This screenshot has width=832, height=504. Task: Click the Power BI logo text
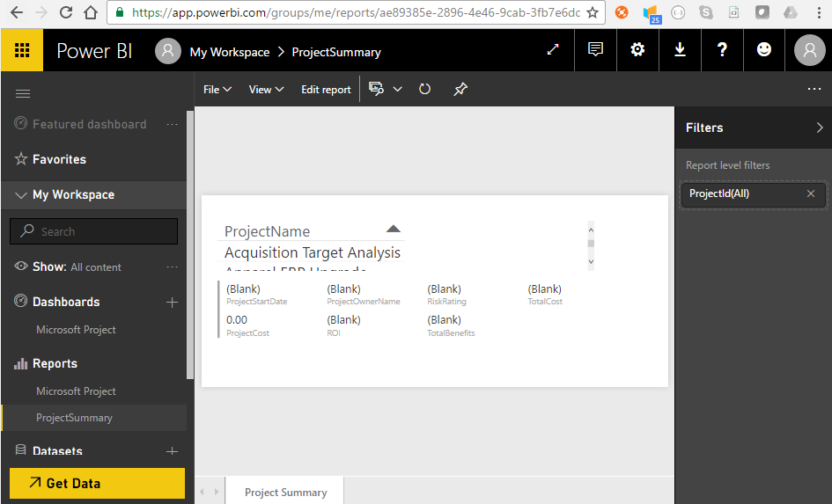(x=94, y=51)
